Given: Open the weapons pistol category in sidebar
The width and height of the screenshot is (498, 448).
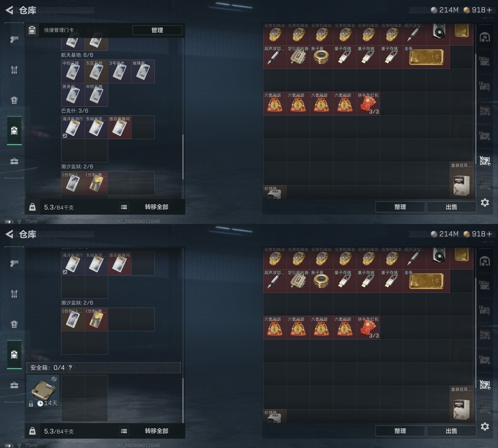Looking at the screenshot, I should point(14,39).
